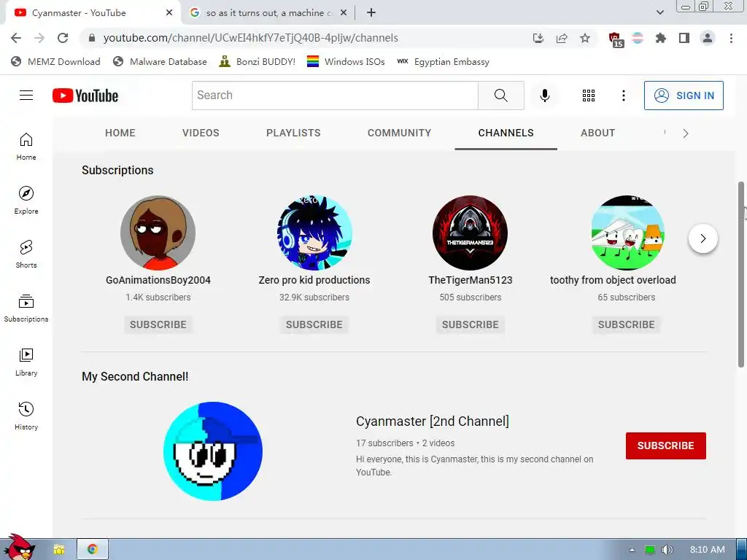Open Subscriptions in the sidebar
The width and height of the screenshot is (747, 560).
tap(26, 308)
